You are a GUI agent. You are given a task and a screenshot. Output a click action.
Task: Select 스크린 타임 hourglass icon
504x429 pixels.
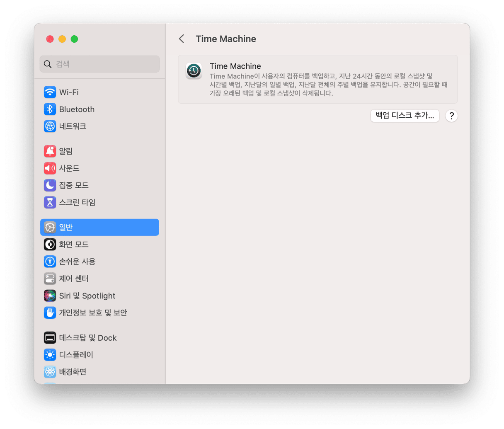pyautogui.click(x=50, y=202)
